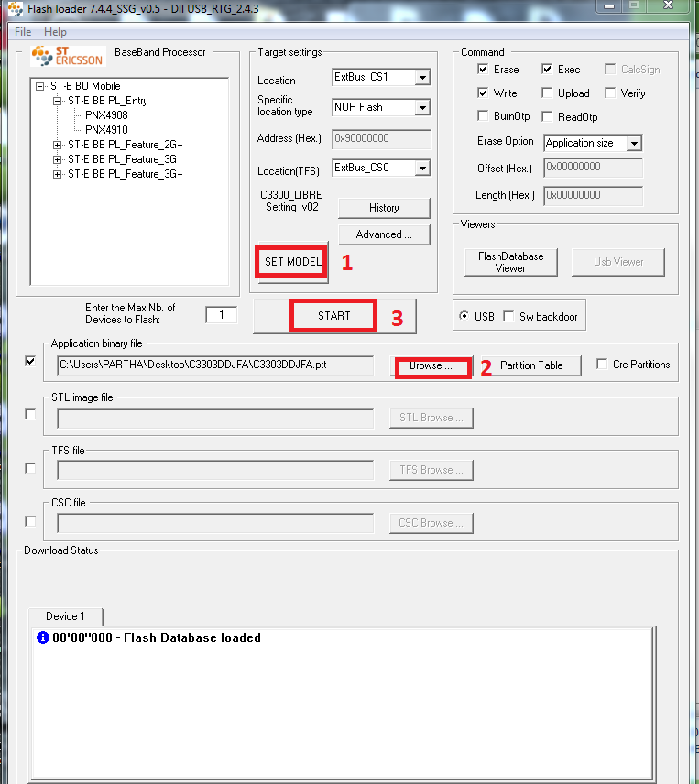Click the Application binary file path field
This screenshot has width=699, height=784.
215,365
